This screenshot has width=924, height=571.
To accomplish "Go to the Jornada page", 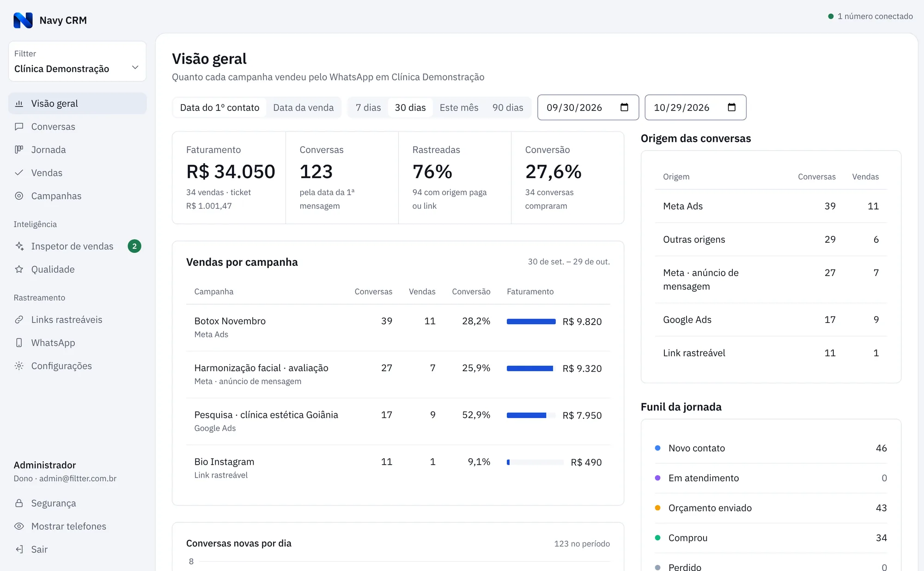I will click(77, 150).
